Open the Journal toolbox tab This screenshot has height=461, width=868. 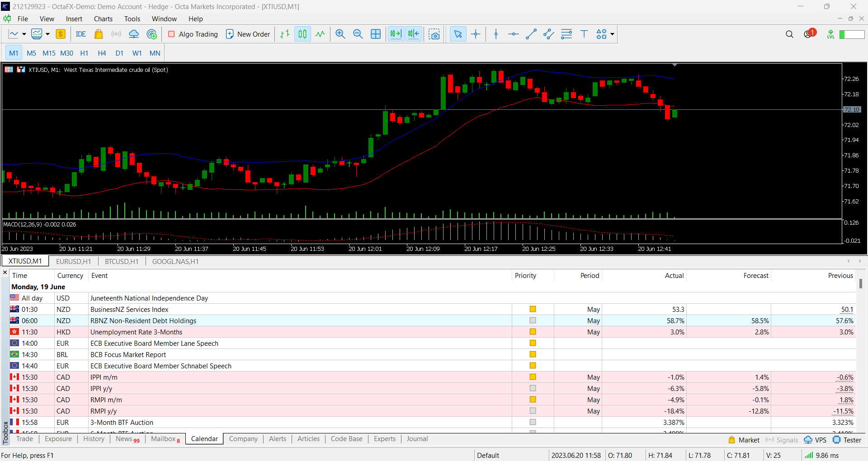417,439
